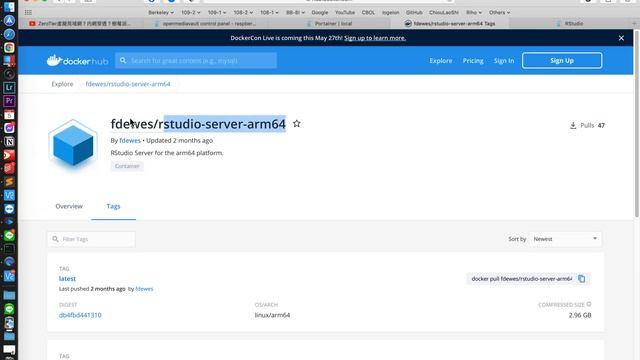Click the RStudio Server description text

tap(167, 153)
